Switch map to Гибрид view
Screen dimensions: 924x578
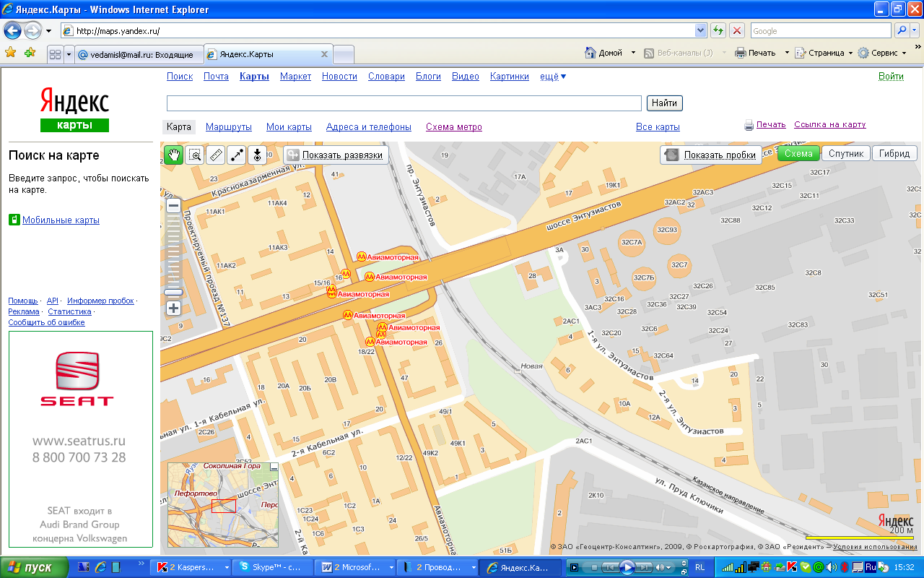tap(895, 153)
